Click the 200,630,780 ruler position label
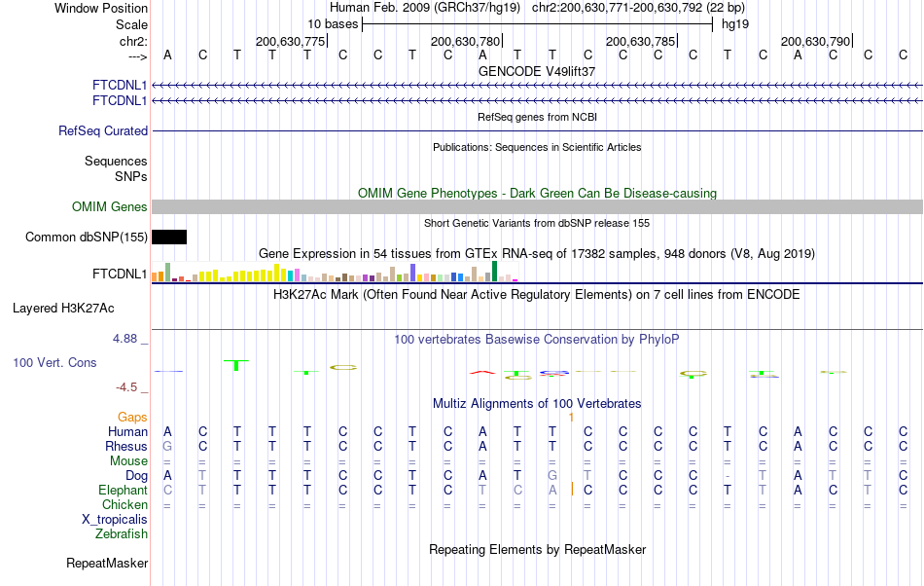Image resolution: width=924 pixels, height=586 pixels. pos(466,41)
